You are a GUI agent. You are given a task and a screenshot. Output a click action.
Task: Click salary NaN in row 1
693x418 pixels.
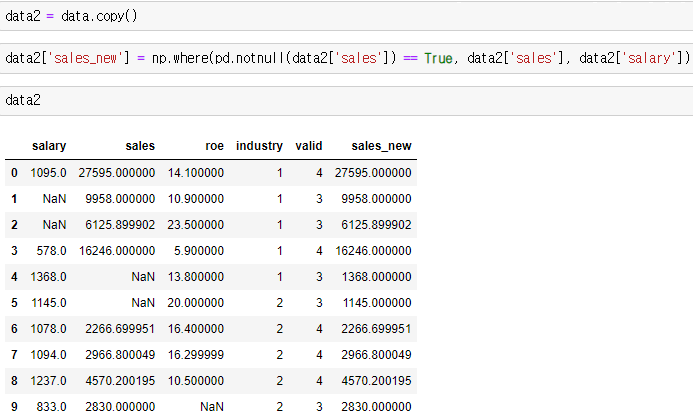tap(54, 199)
